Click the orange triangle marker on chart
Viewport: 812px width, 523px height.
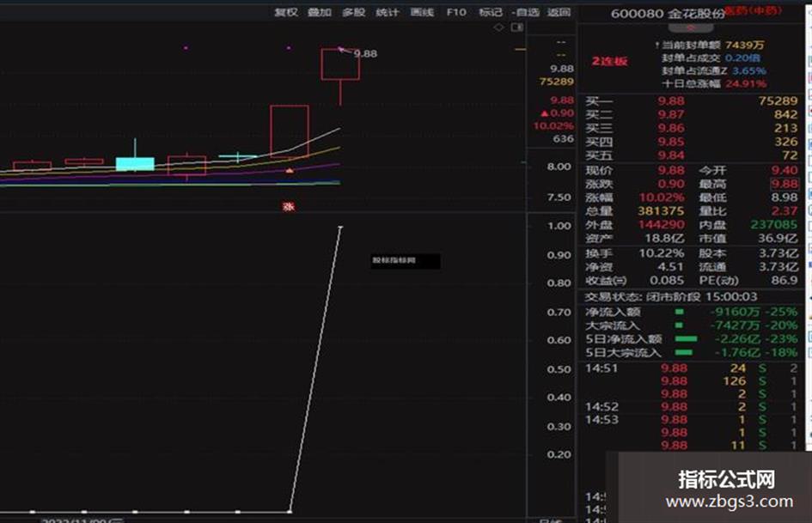290,170
